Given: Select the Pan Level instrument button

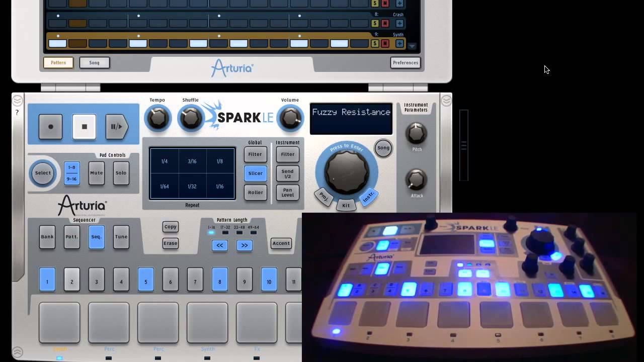Looking at the screenshot, I should click(288, 193).
